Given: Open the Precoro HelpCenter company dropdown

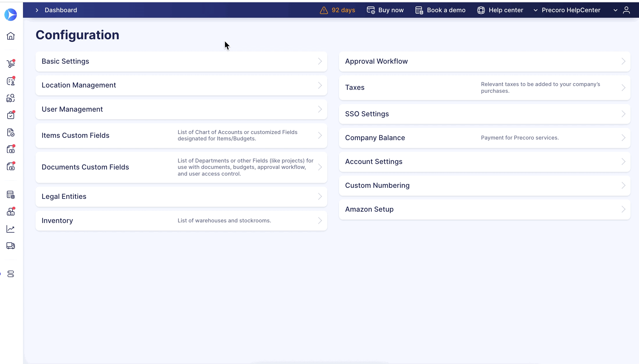Looking at the screenshot, I should pos(567,10).
